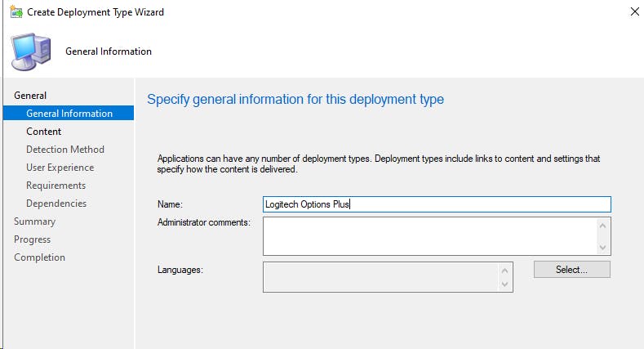
Task: Open the General Information step
Action: click(x=69, y=114)
